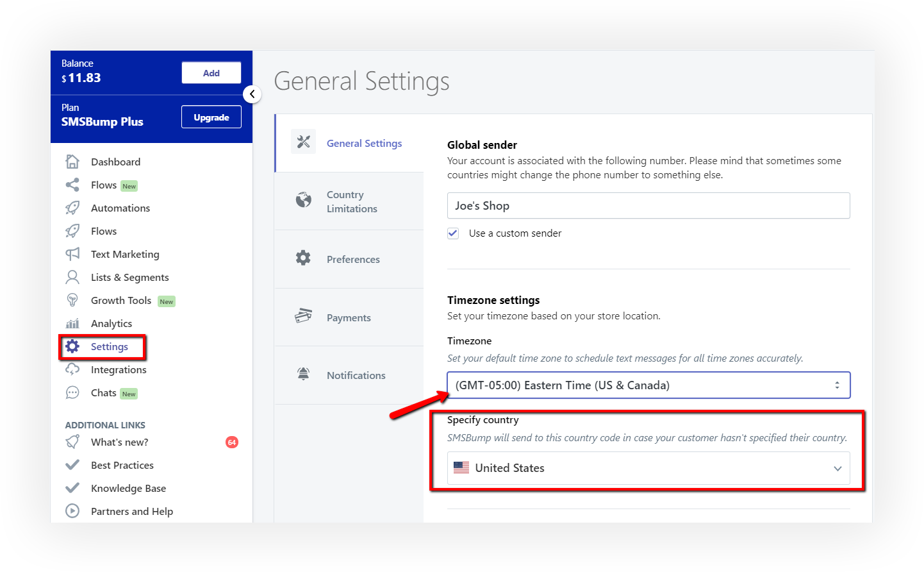Click the gear icon beside Preferences
924x572 pixels.
click(x=303, y=258)
